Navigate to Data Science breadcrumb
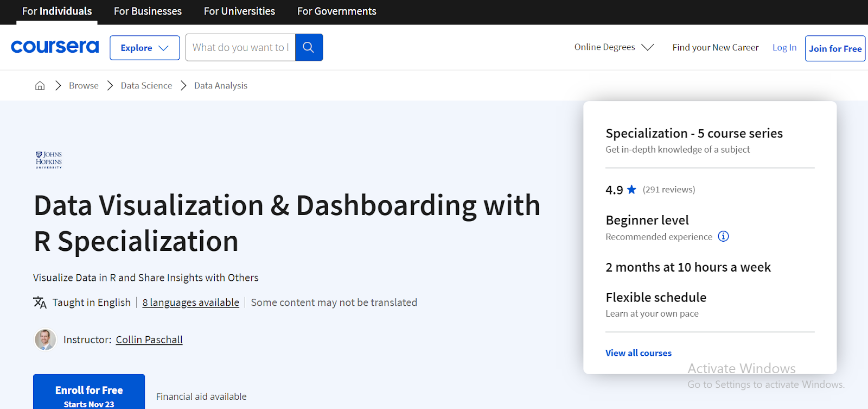This screenshot has width=868, height=409. coord(146,86)
